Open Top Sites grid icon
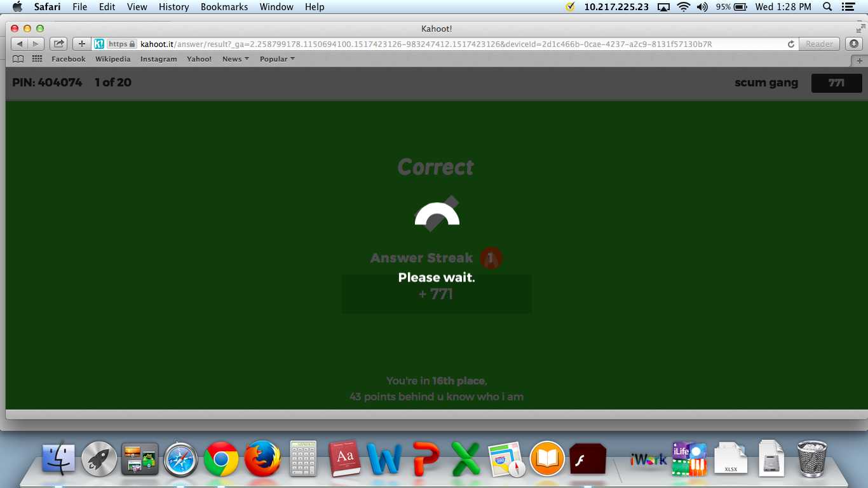This screenshot has width=868, height=488. pos(37,59)
